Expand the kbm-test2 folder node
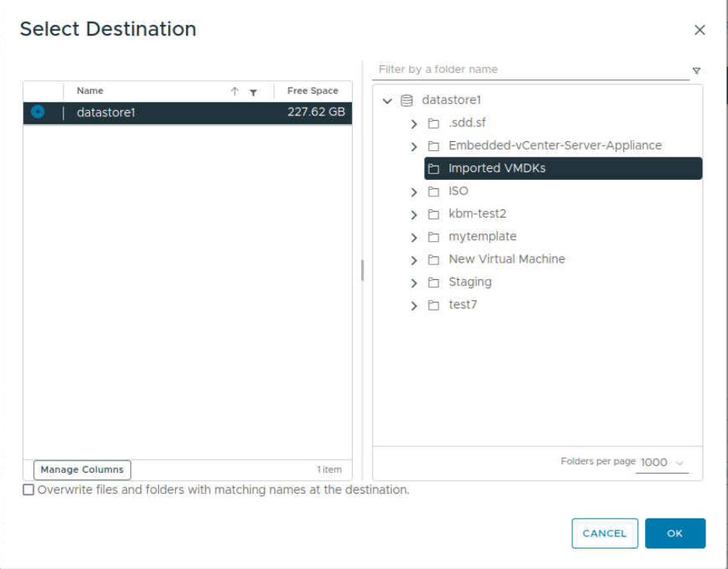Viewport: 728px width, 569px height. 414,214
